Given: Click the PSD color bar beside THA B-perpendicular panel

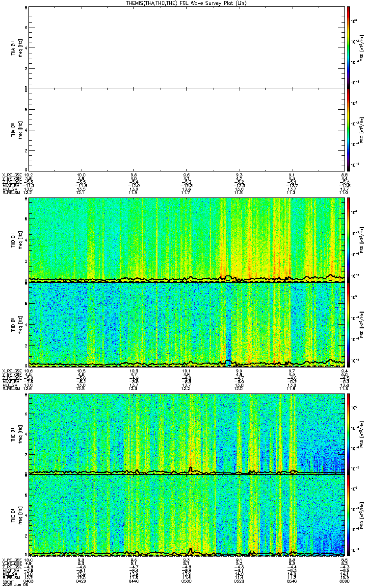Looking at the screenshot, I should [x=348, y=47].
